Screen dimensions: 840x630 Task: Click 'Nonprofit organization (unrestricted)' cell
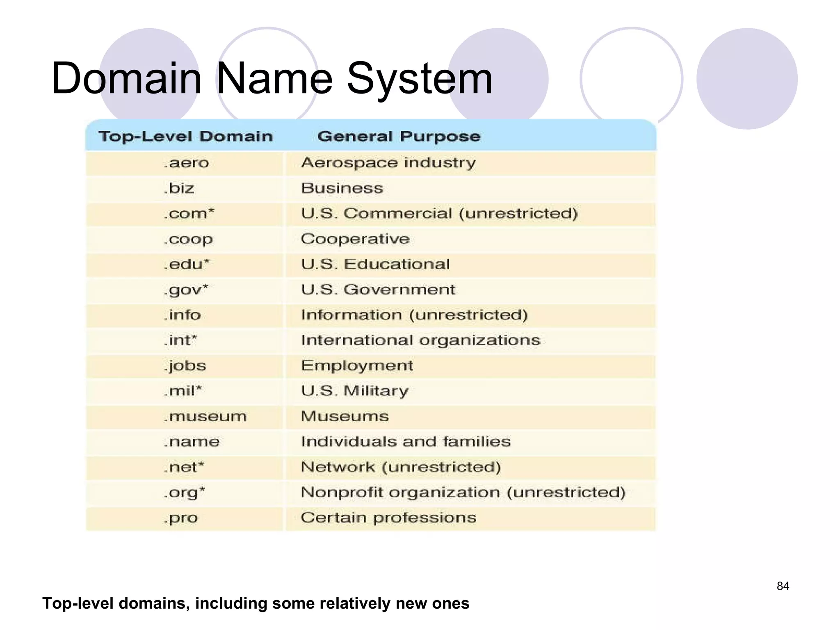(471, 493)
